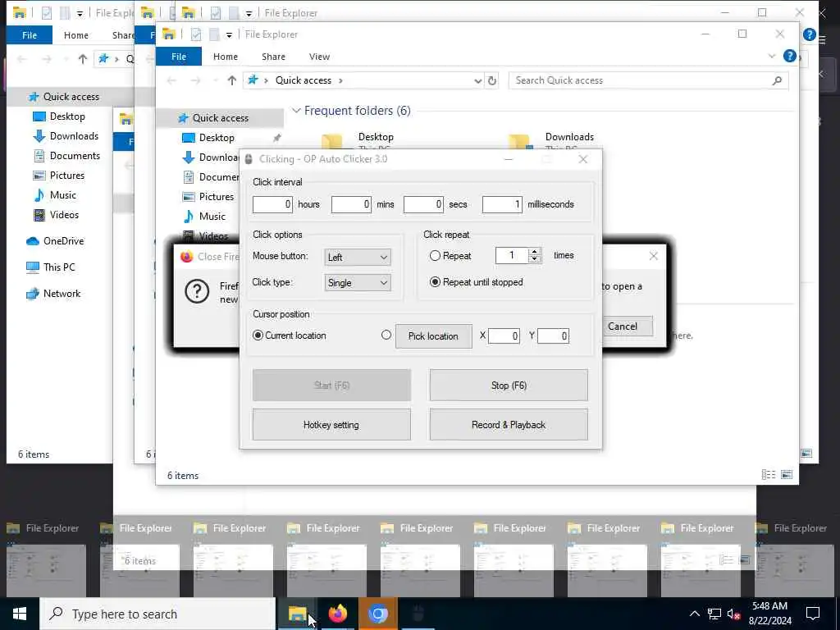Open Hotkey setting
The width and height of the screenshot is (840, 630).
pos(331,425)
